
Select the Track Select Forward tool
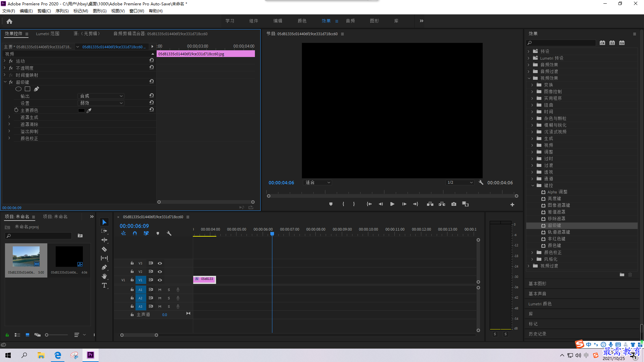pos(104,231)
